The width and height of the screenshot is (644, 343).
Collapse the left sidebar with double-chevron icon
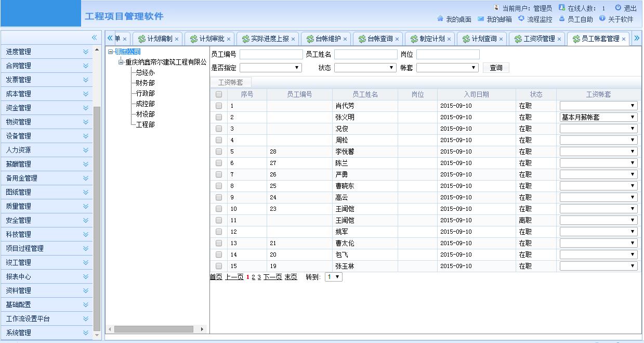pos(94,37)
